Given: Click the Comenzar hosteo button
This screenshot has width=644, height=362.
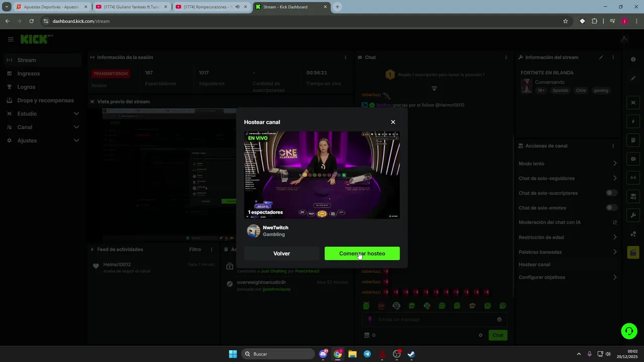Looking at the screenshot, I should tap(362, 253).
